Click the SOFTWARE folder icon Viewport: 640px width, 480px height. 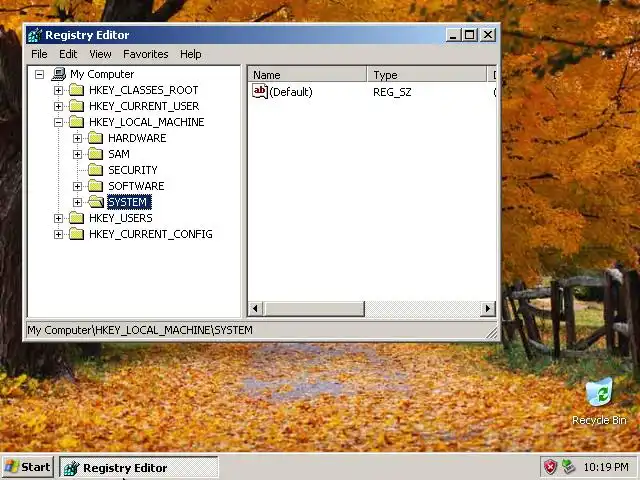[96, 186]
